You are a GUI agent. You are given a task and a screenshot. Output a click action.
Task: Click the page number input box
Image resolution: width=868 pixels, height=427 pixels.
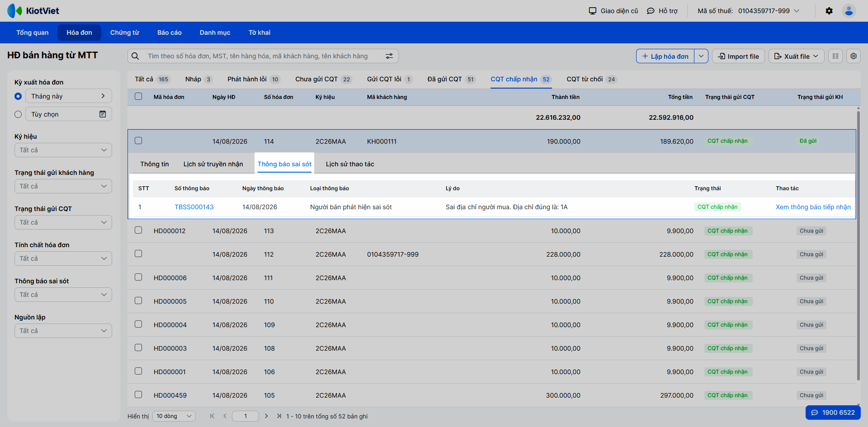pos(245,416)
